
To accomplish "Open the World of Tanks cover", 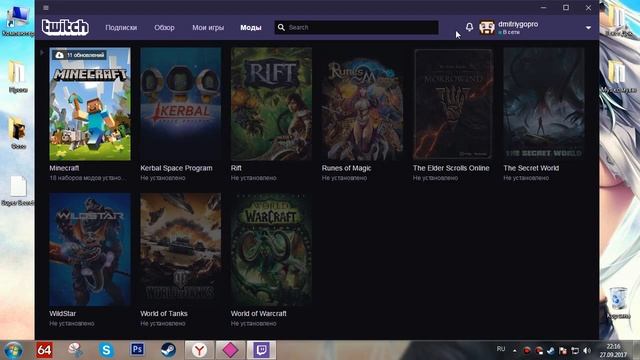I will point(180,250).
